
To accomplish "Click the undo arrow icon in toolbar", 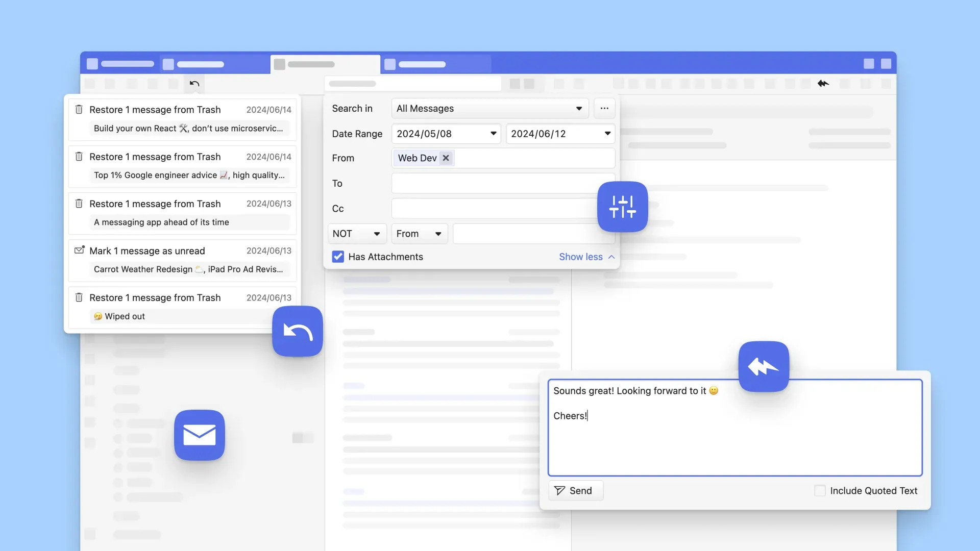I will [194, 84].
